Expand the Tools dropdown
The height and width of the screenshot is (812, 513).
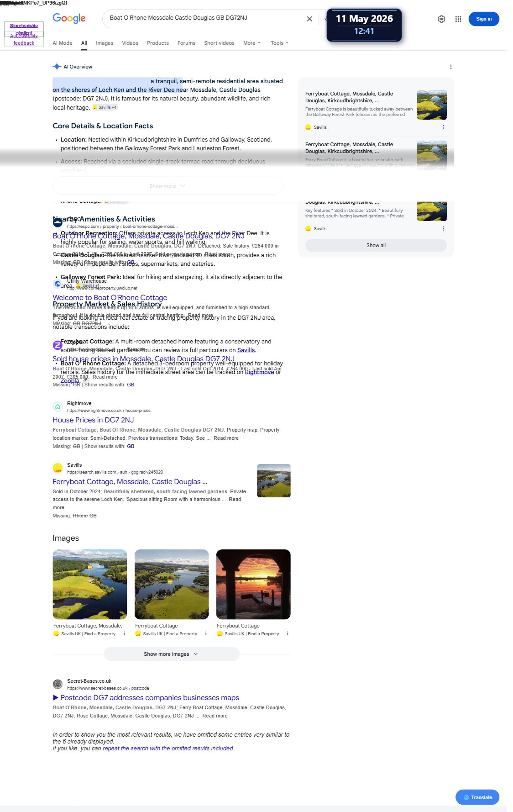pyautogui.click(x=279, y=43)
